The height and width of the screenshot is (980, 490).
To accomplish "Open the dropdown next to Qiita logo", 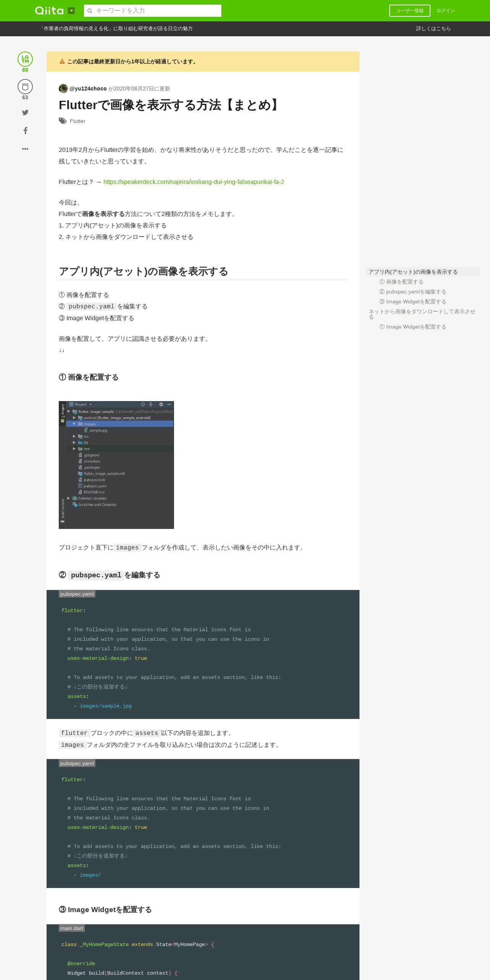I will [x=71, y=11].
